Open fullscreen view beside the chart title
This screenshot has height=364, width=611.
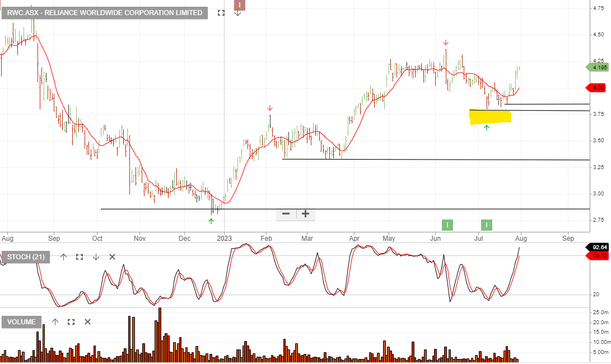coord(221,12)
